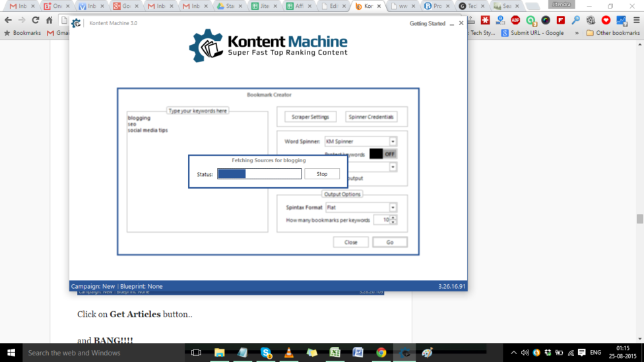Click the volume icon in system tray
This screenshot has width=644, height=362.
[525, 353]
